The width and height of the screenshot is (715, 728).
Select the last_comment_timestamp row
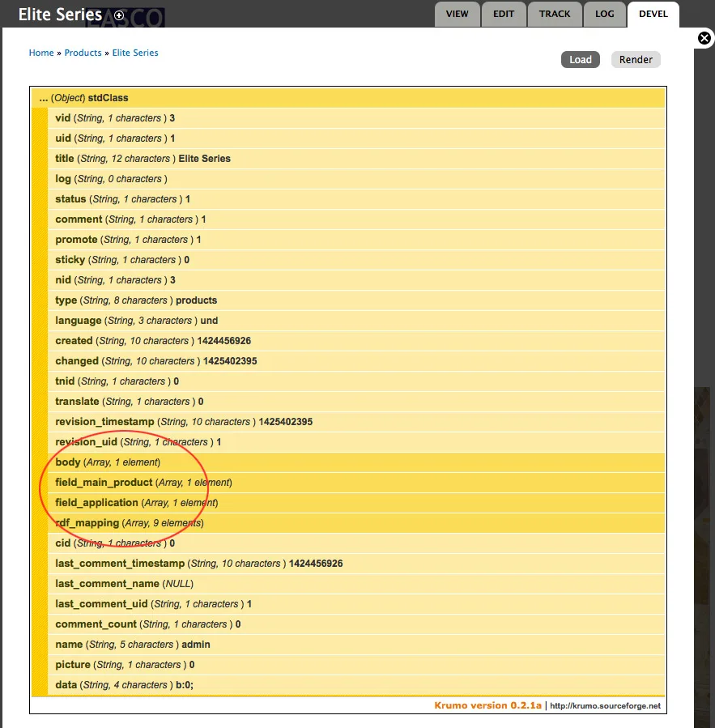click(356, 564)
